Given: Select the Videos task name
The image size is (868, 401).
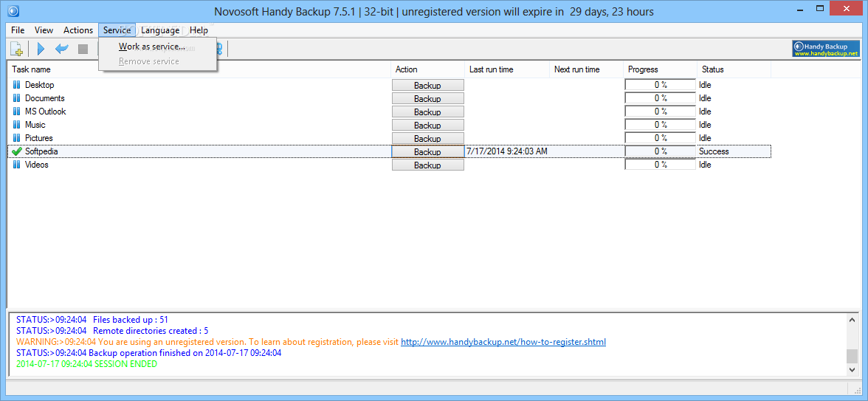Looking at the screenshot, I should (x=37, y=165).
